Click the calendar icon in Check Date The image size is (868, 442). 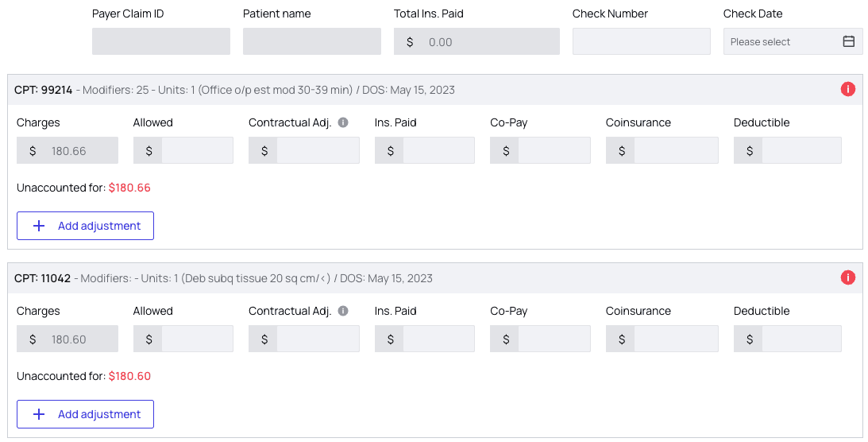(848, 41)
